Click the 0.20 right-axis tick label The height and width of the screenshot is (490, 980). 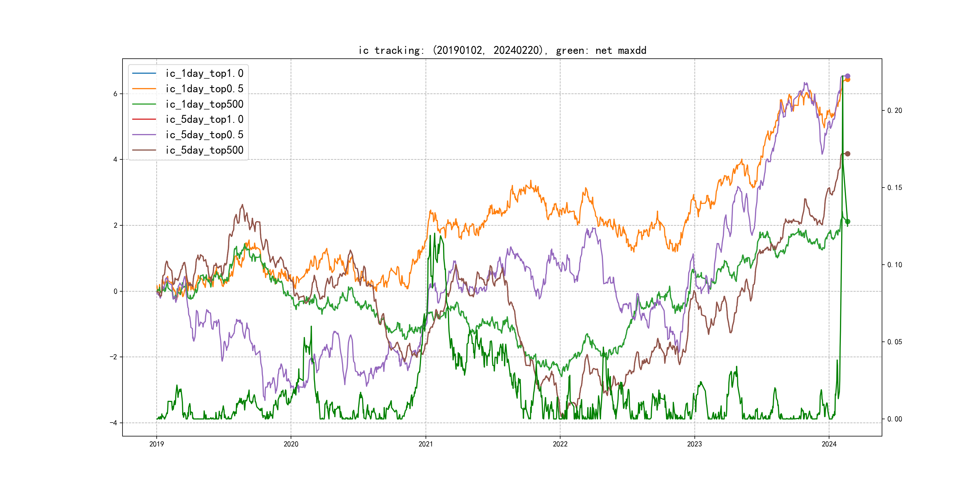894,111
